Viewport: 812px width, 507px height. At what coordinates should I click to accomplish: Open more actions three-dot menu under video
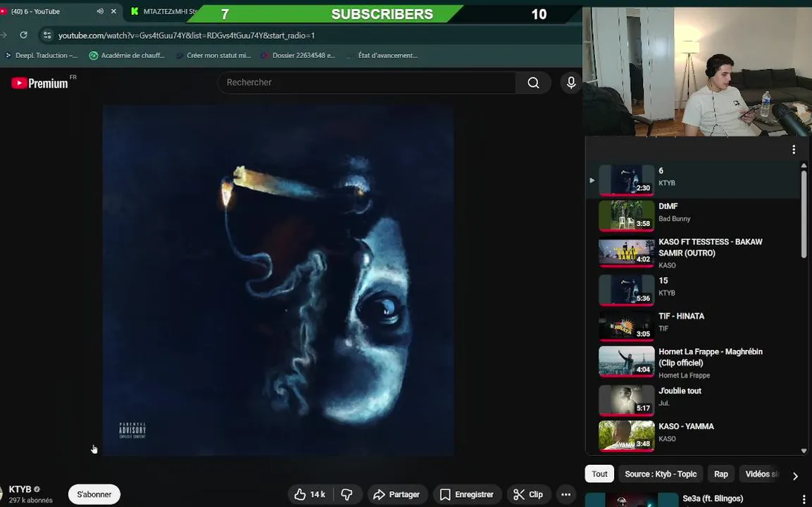566,494
